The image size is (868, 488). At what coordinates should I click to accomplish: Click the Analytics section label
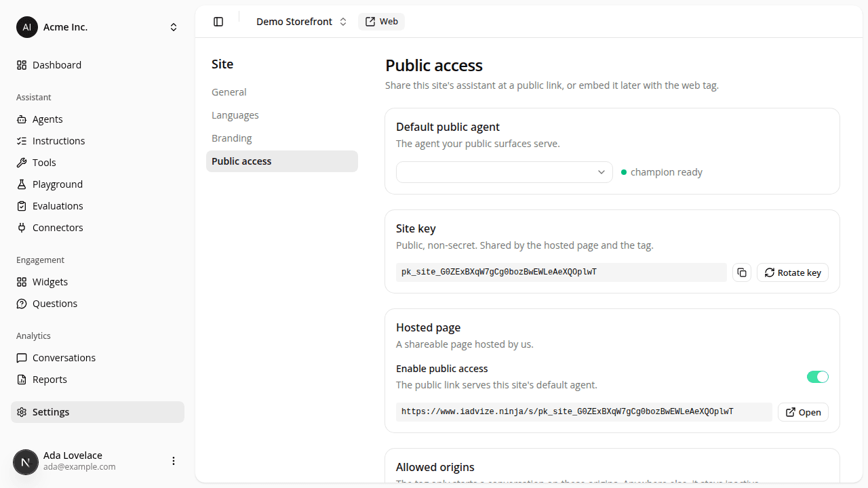point(34,336)
